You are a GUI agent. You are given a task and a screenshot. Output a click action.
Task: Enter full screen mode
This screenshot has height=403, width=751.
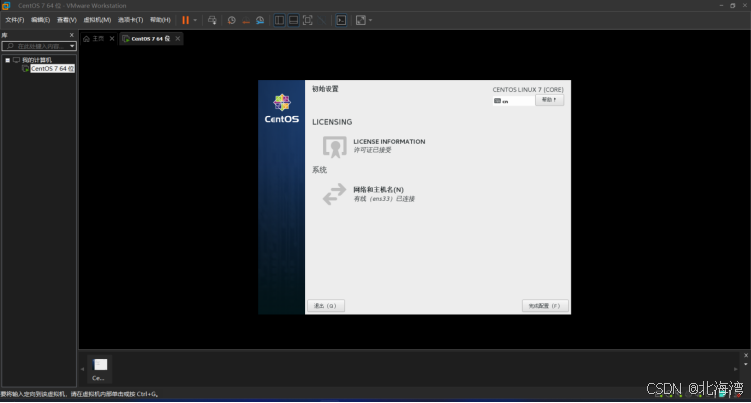[307, 20]
